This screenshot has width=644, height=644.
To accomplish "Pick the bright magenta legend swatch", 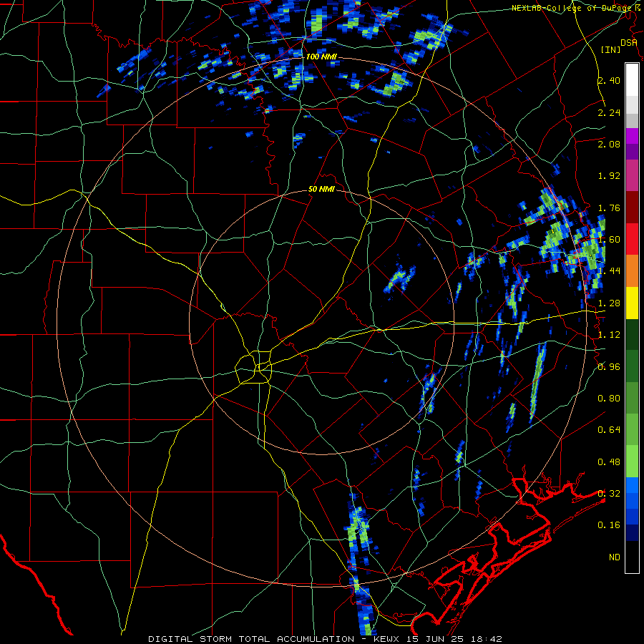I will click(632, 135).
